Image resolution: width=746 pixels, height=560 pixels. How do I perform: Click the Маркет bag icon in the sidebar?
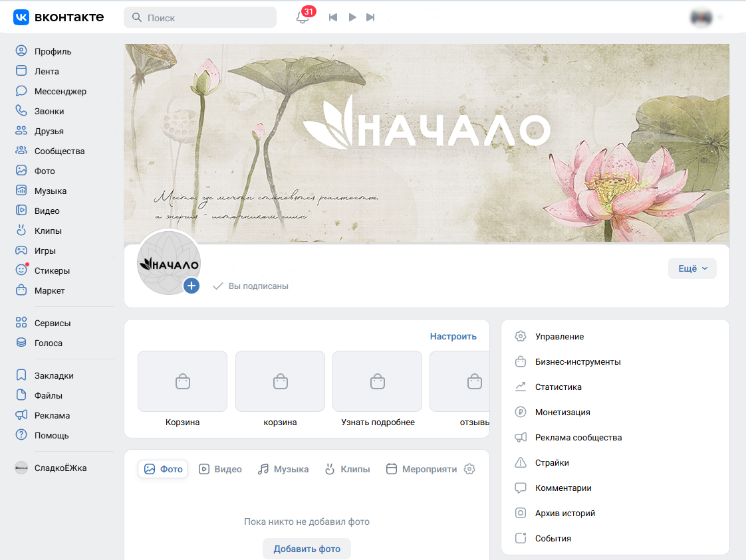coord(21,290)
